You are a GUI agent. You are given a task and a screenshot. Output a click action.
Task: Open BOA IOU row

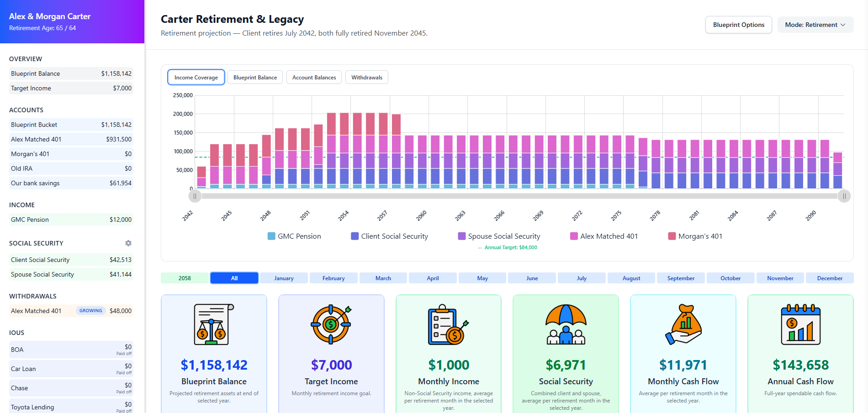(71, 350)
